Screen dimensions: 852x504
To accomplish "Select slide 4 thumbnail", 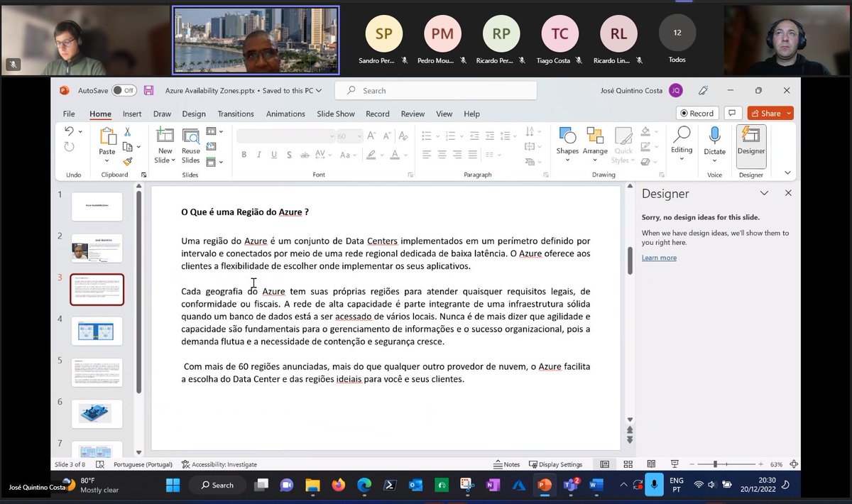I will click(x=97, y=331).
